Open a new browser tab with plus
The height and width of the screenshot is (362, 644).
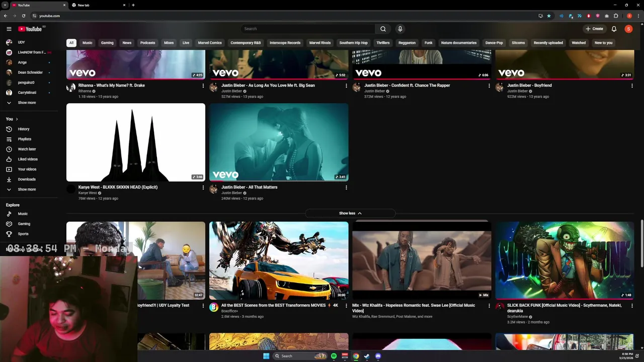click(x=133, y=5)
